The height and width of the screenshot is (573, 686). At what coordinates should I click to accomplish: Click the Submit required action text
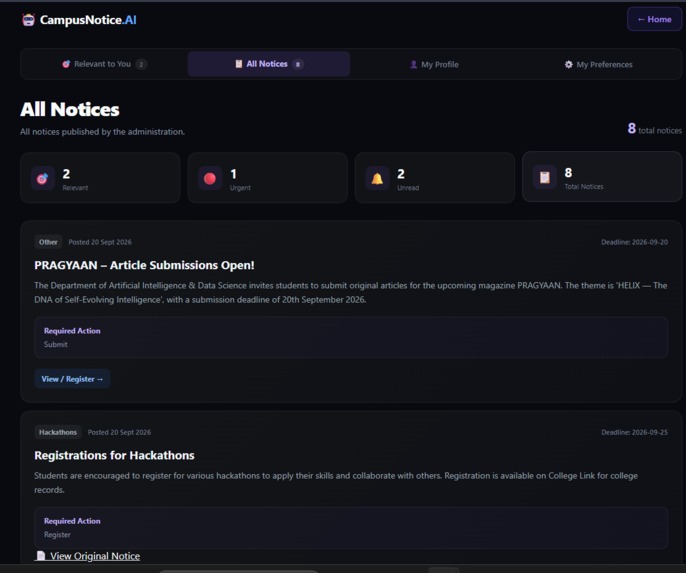pos(56,344)
